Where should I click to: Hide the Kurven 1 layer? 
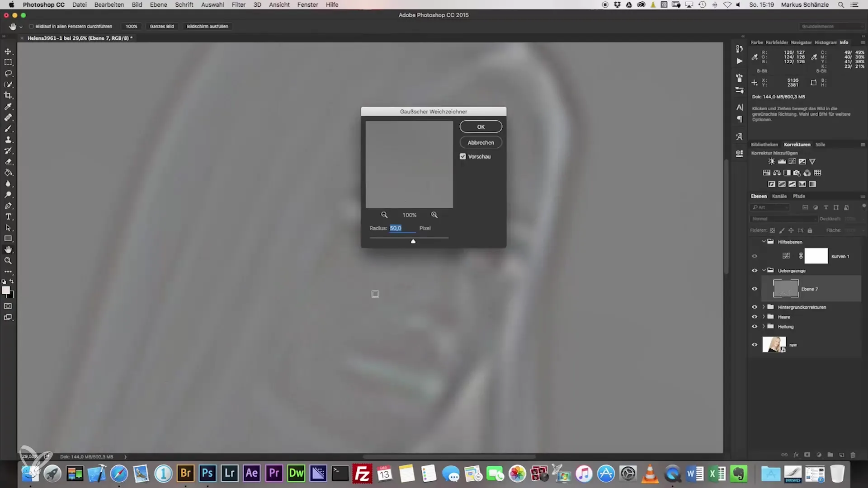755,256
